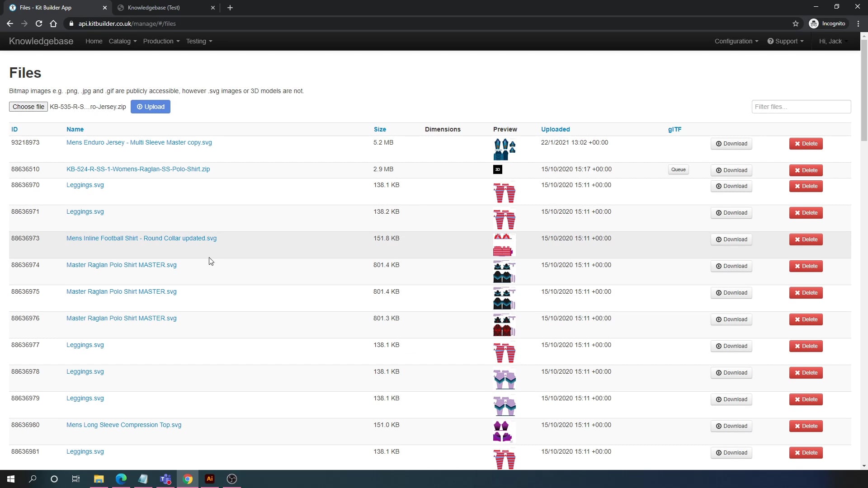Expand the Catalog menu

tap(123, 41)
